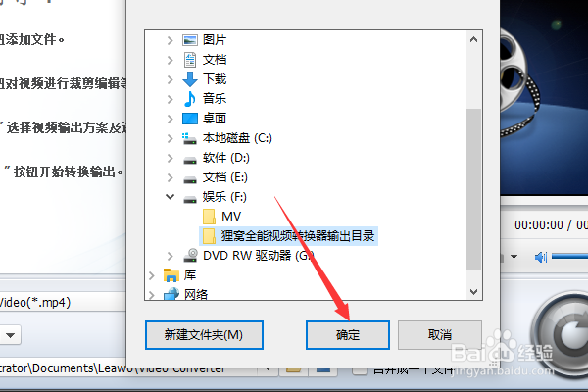Click the 新建文件夹(M) button
The height and width of the screenshot is (392, 588).
[204, 334]
